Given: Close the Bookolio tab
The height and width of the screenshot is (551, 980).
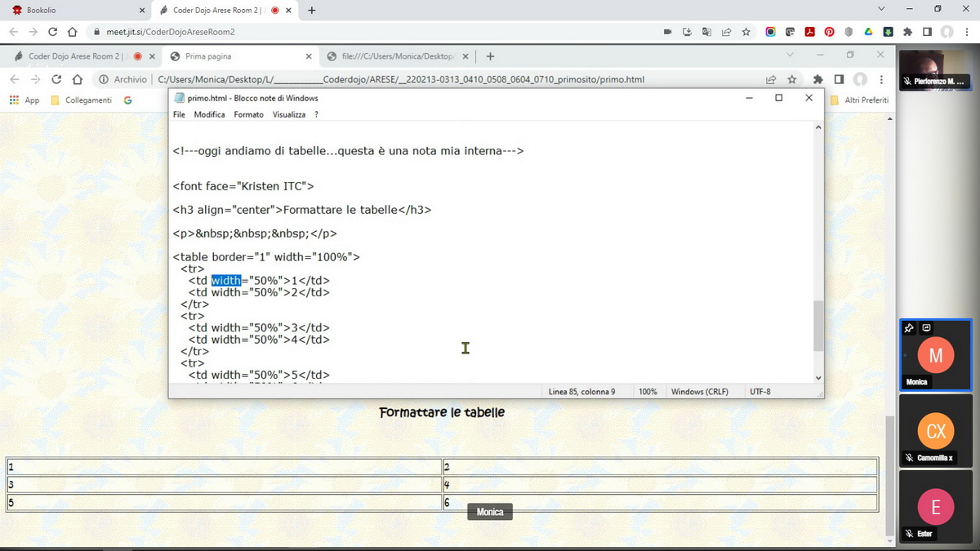Looking at the screenshot, I should (142, 10).
